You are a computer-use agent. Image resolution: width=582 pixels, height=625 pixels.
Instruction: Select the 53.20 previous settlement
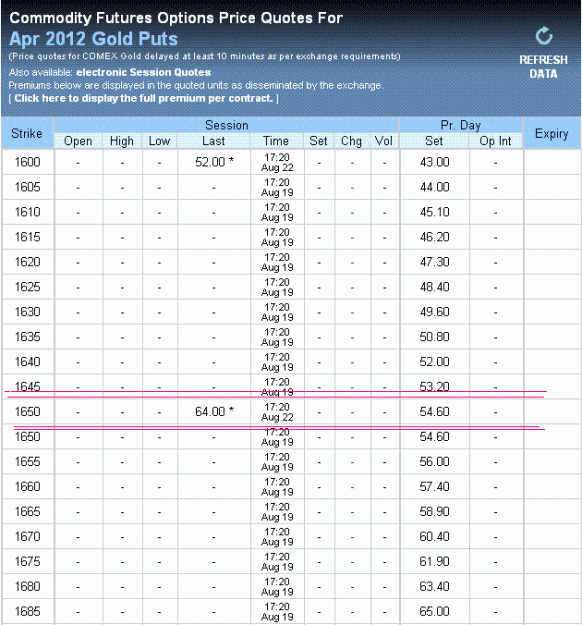coord(435,387)
